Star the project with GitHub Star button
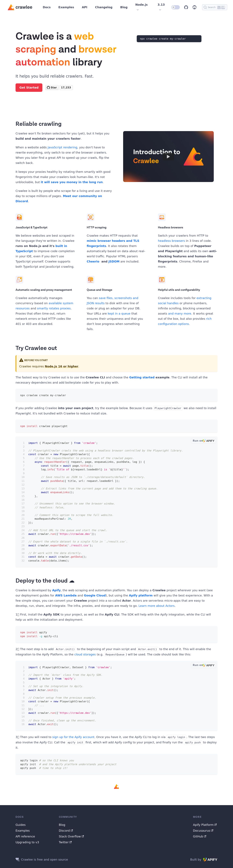This screenshot has height=868, width=233. (x=52, y=88)
